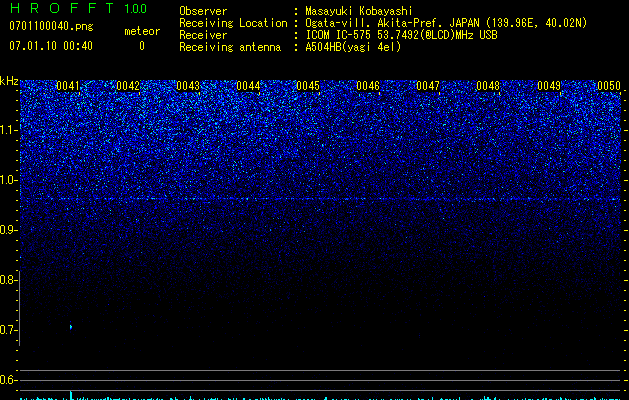The image size is (629, 400).
Task: Click the cyan signal peak at bottom left
Action: 71,395
